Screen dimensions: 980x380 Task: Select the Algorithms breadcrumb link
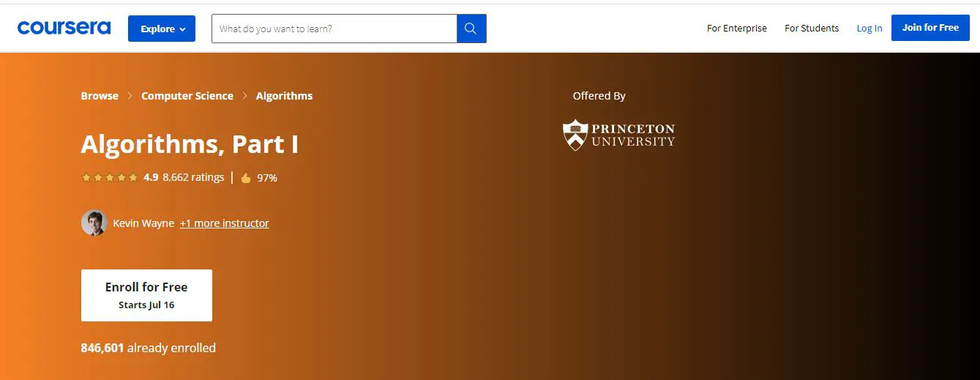(x=284, y=96)
